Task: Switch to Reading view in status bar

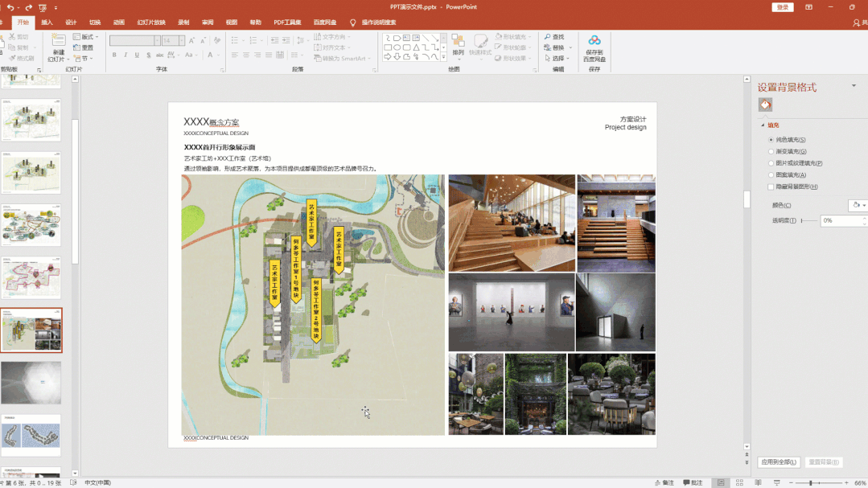Action: pos(759,483)
